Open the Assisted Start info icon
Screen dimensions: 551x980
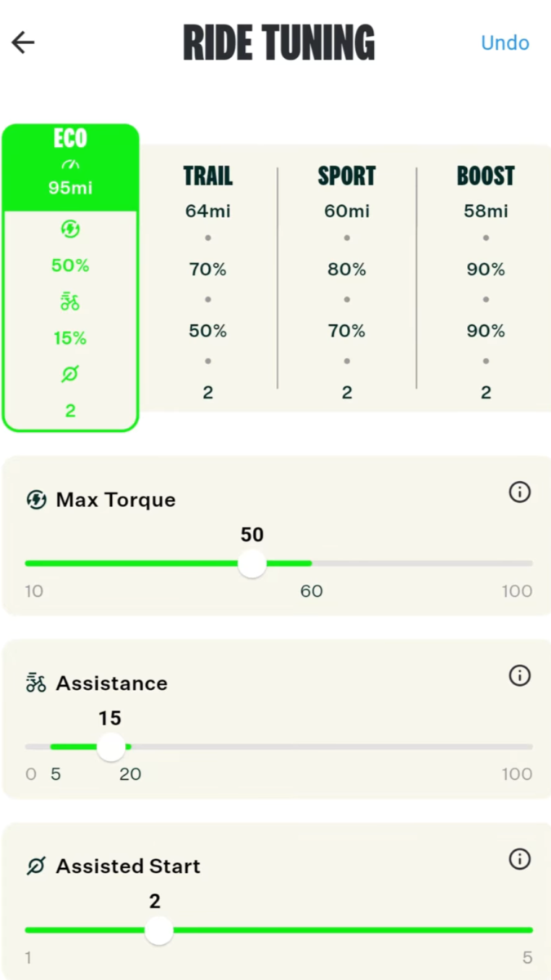tap(520, 859)
